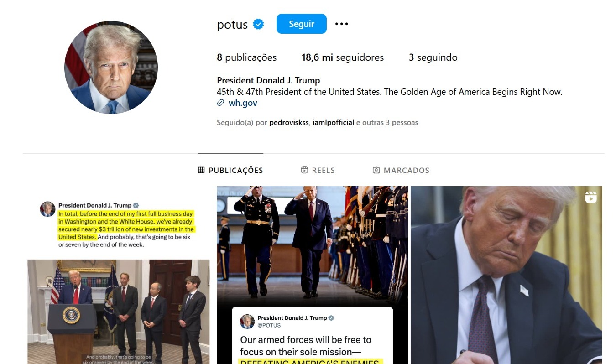Show the outras 3 pessoas followers
The height and width of the screenshot is (364, 616).
(x=390, y=122)
